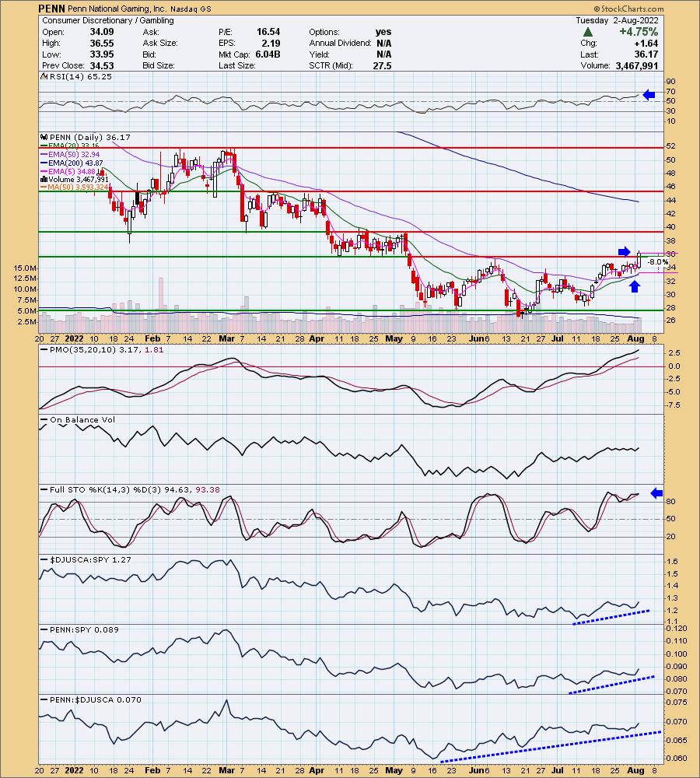Click the SCTR (Mid) value 27.5
The image size is (700, 778).
(382, 65)
